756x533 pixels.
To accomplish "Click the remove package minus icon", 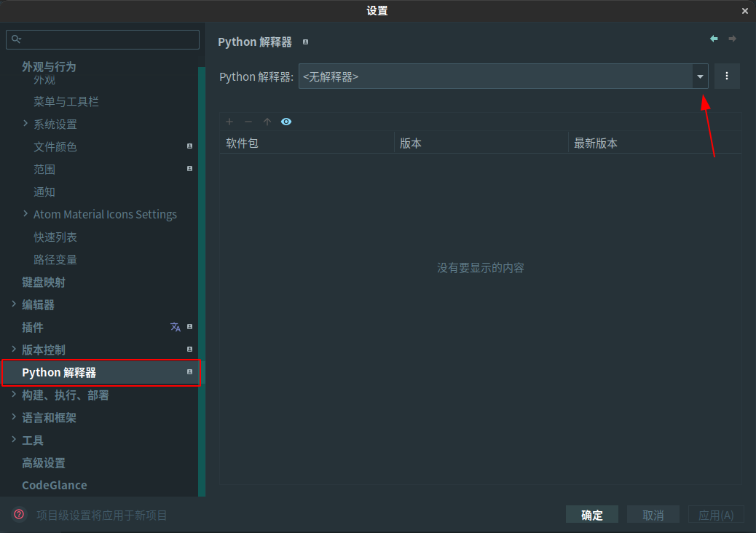I will pyautogui.click(x=248, y=122).
